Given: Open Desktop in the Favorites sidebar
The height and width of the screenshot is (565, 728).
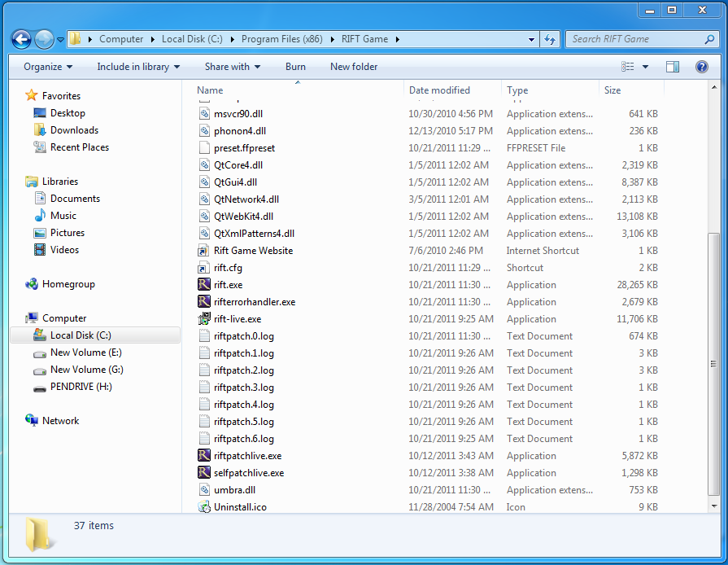Looking at the screenshot, I should point(68,113).
